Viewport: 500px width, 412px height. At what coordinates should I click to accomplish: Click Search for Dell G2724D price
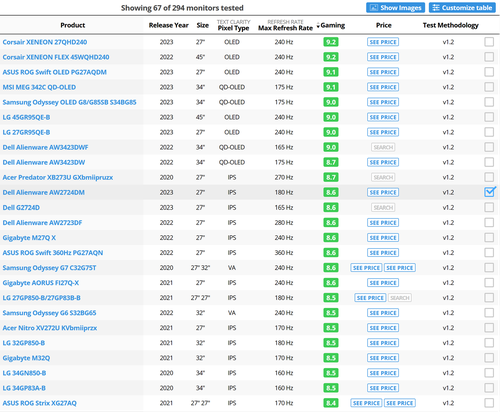(x=383, y=207)
